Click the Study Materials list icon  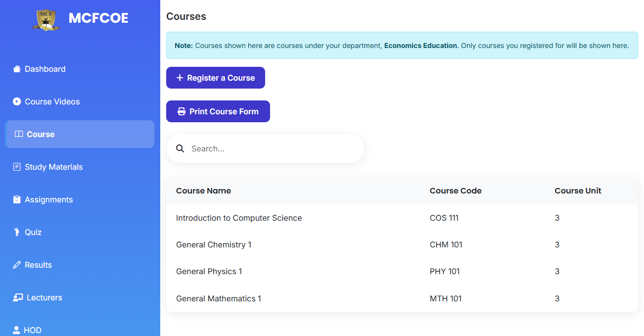[17, 167]
